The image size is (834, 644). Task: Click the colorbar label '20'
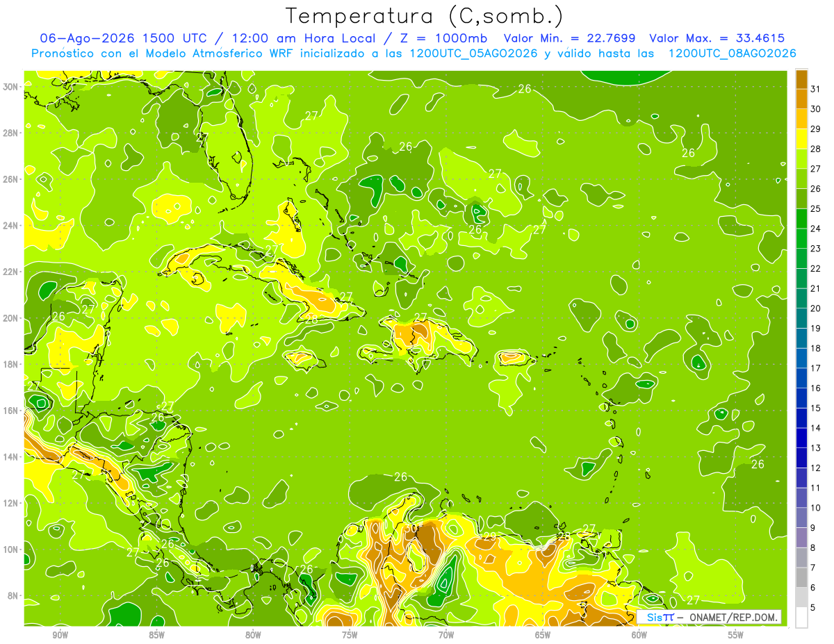[x=815, y=308]
